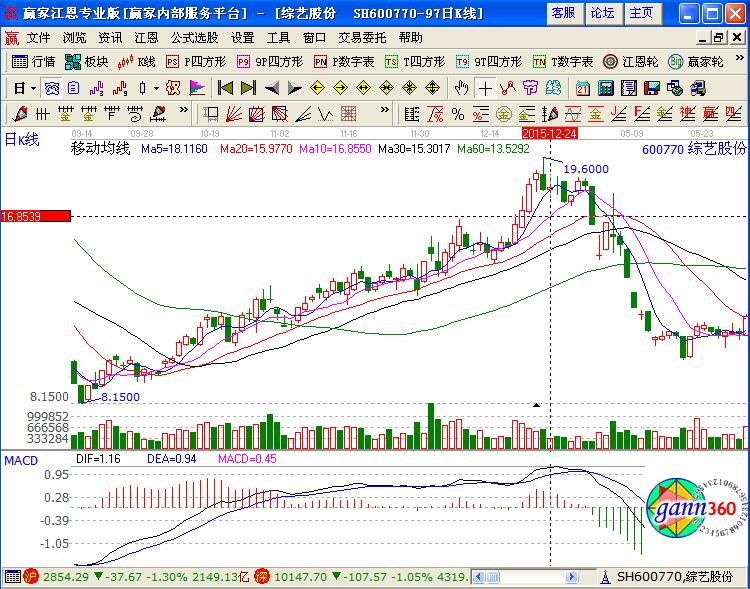
Task: Open the 交易委托 menu
Action: (x=362, y=37)
